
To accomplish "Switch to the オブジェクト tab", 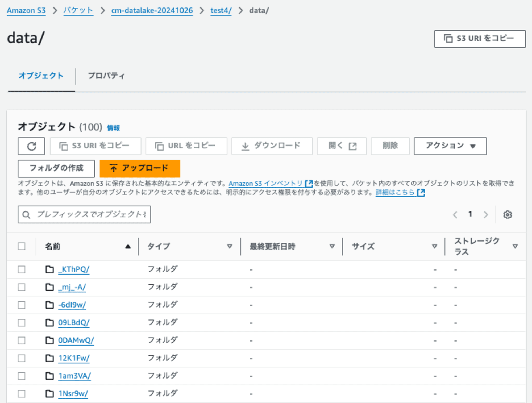I will tap(41, 76).
